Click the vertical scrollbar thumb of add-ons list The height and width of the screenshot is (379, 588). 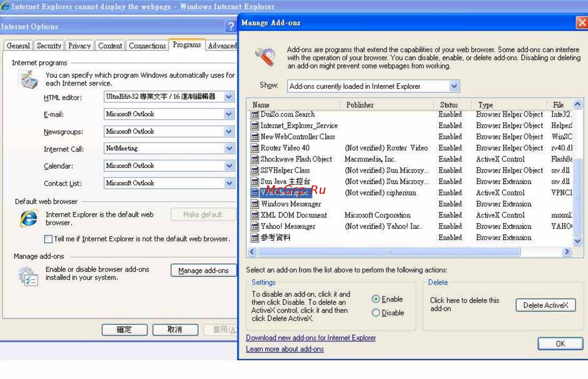click(x=577, y=197)
